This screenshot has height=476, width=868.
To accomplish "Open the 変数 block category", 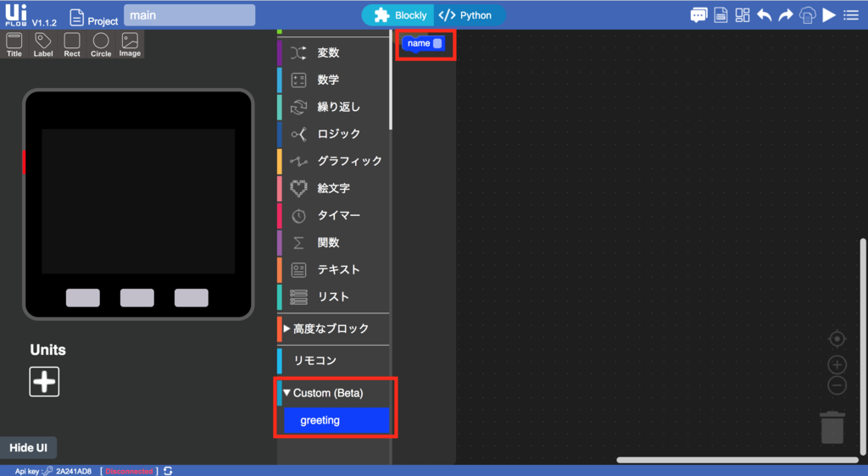I will [x=333, y=53].
